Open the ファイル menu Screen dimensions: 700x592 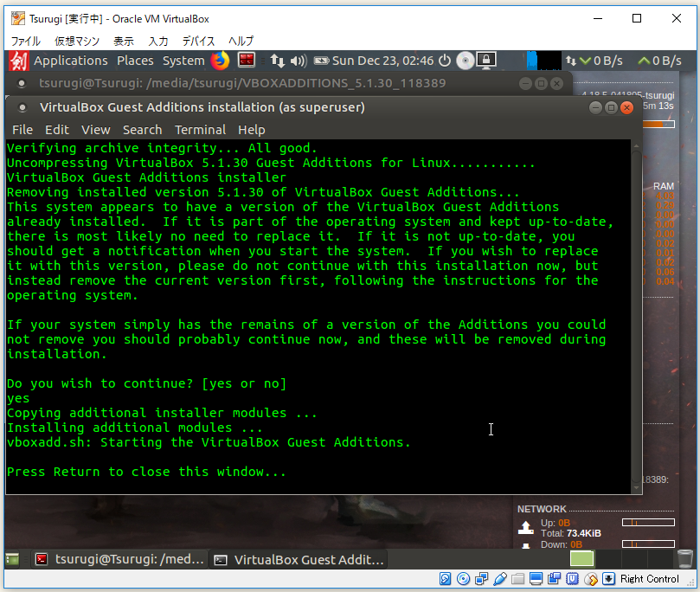[26, 41]
